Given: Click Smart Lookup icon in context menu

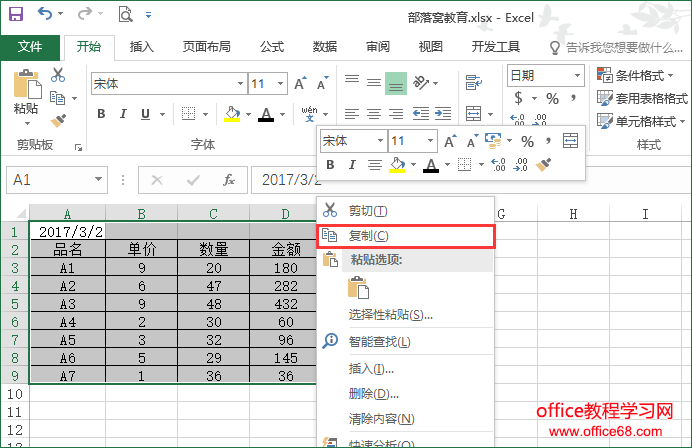Looking at the screenshot, I should 330,341.
